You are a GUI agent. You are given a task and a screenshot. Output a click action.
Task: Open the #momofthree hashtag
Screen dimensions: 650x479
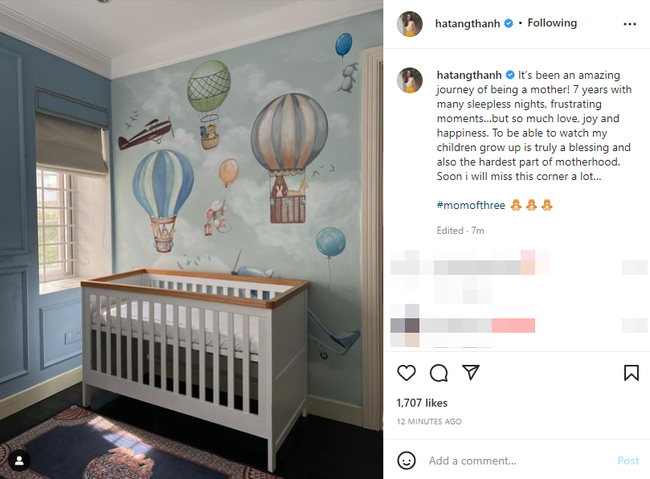point(471,205)
